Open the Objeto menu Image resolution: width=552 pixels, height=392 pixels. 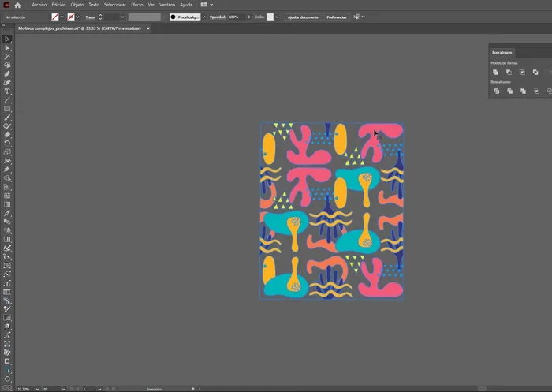tap(76, 5)
